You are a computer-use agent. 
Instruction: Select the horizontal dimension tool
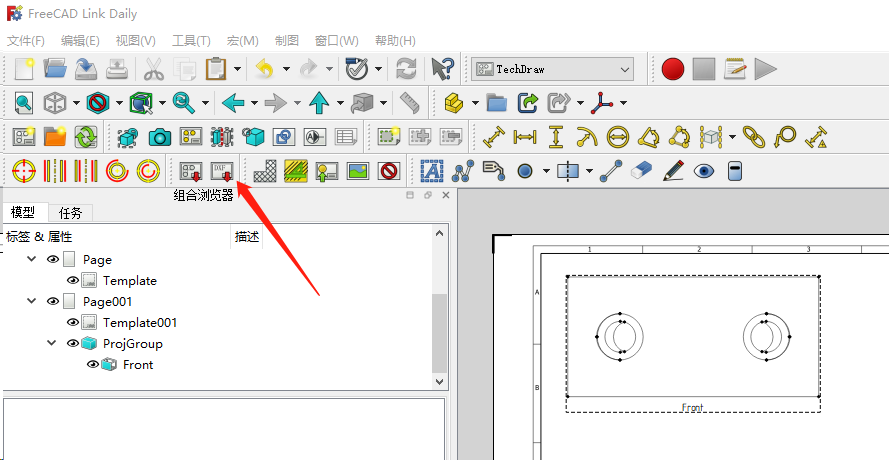pos(524,137)
